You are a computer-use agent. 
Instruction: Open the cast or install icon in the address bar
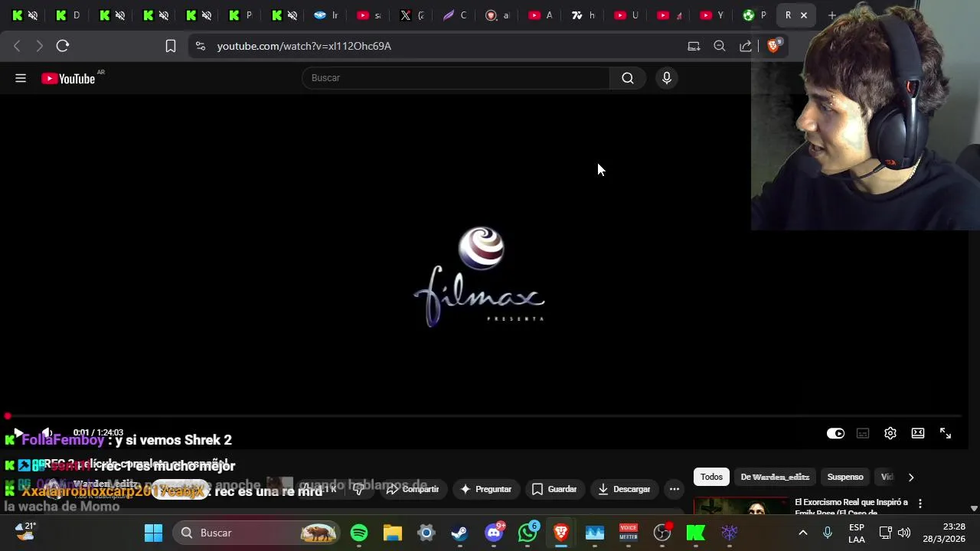[694, 46]
